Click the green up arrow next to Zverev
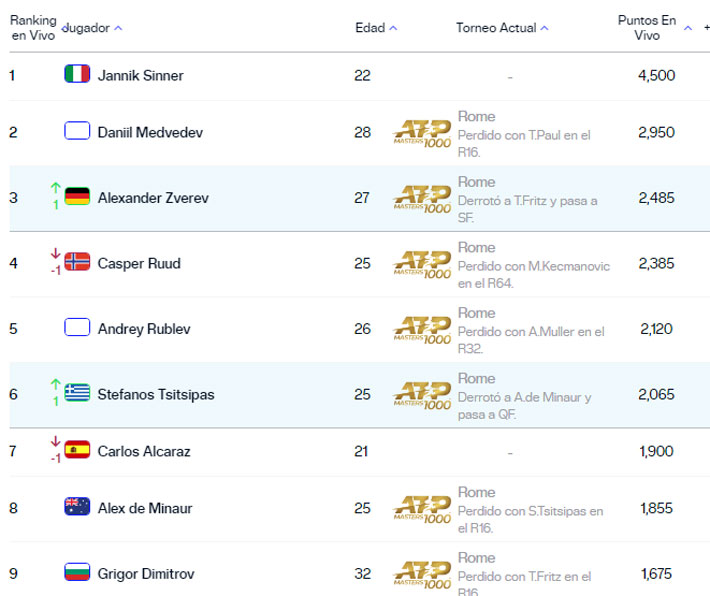This screenshot has width=710, height=596. tap(56, 187)
